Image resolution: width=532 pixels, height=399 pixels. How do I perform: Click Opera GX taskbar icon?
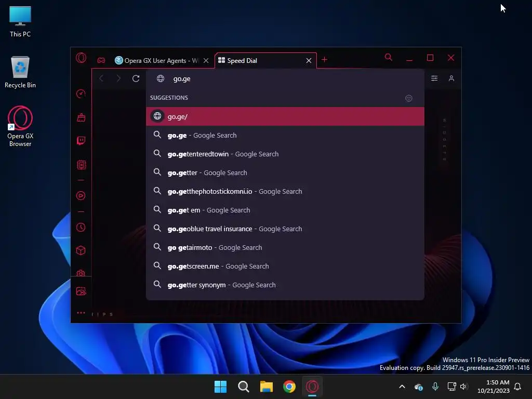(x=312, y=387)
